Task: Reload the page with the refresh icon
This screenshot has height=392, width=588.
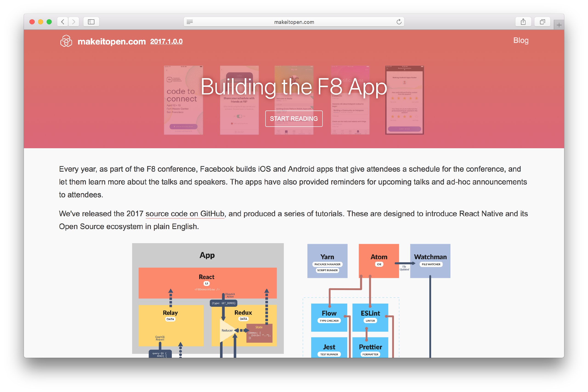Action: click(399, 22)
